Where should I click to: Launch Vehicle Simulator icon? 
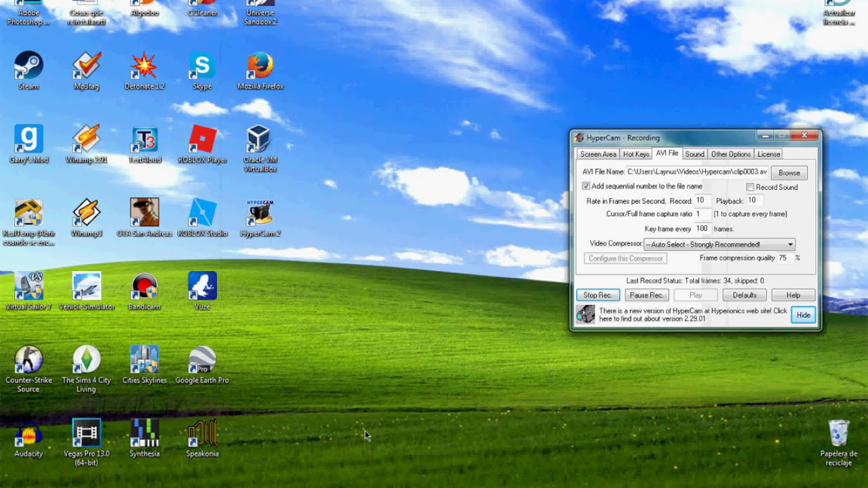tap(87, 291)
